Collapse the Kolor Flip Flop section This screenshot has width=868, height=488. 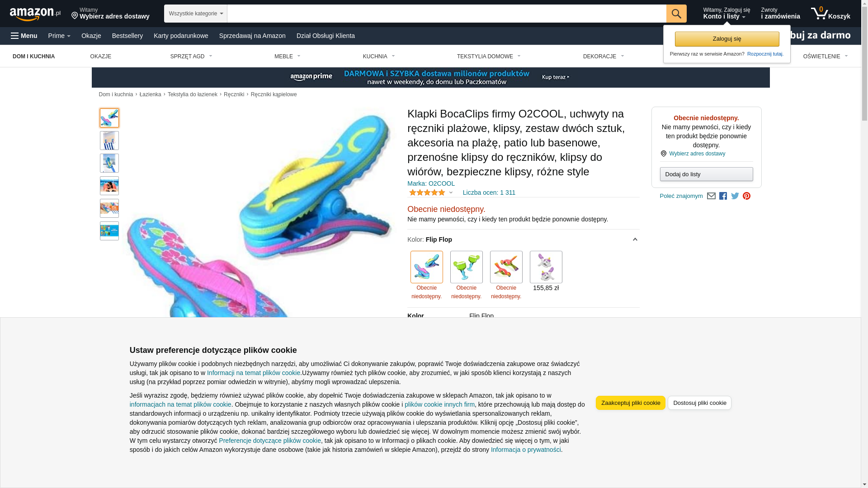[x=635, y=239]
